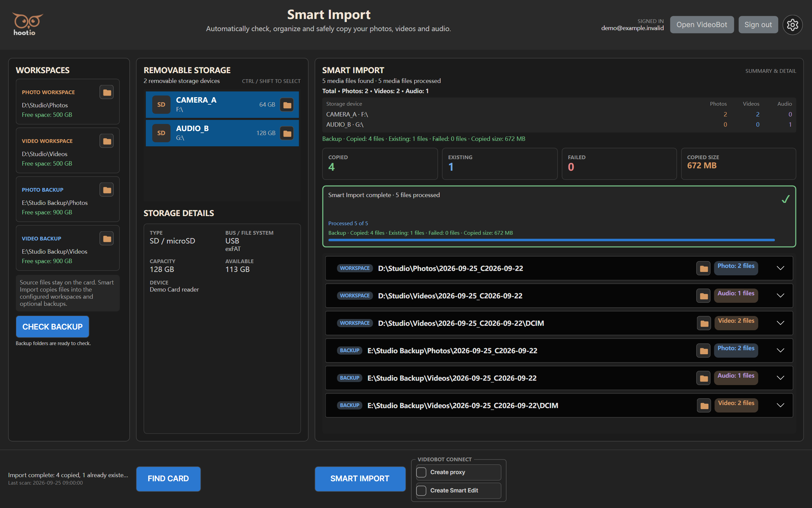Browse folder for Video Backup
812x508 pixels.
click(x=107, y=238)
